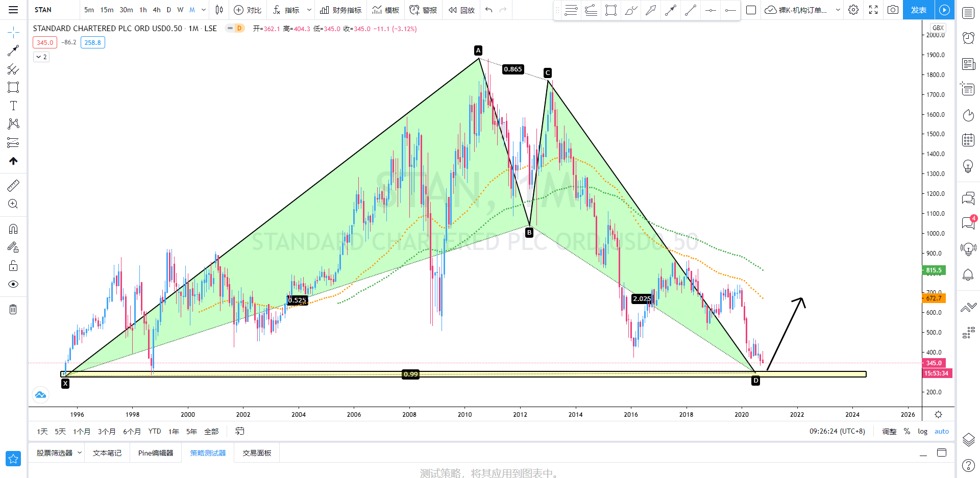Toggle the favorites star at bottom left

[13, 459]
